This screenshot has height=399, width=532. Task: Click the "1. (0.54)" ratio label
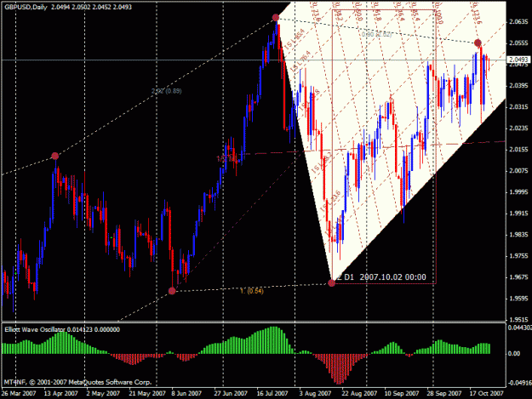(251, 291)
